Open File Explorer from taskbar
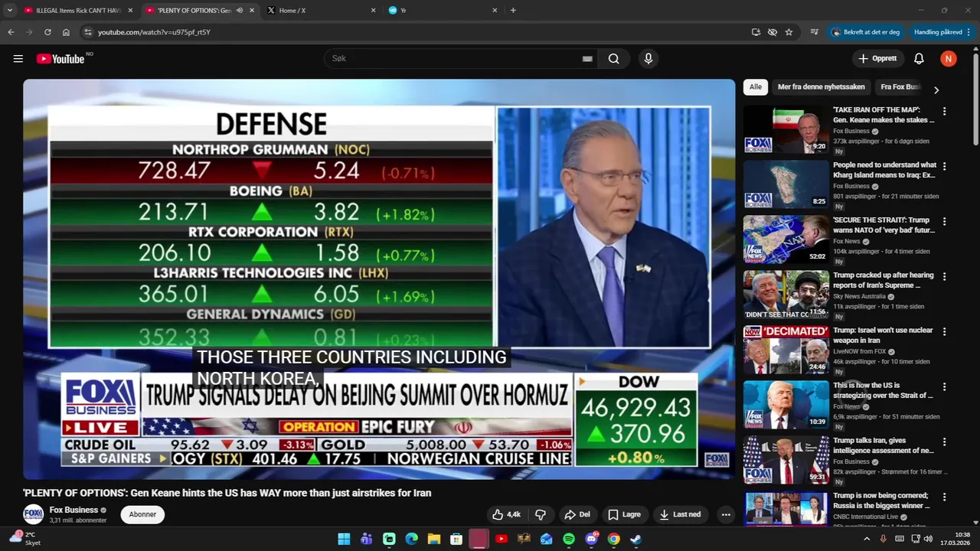This screenshot has height=551, width=980. click(433, 539)
